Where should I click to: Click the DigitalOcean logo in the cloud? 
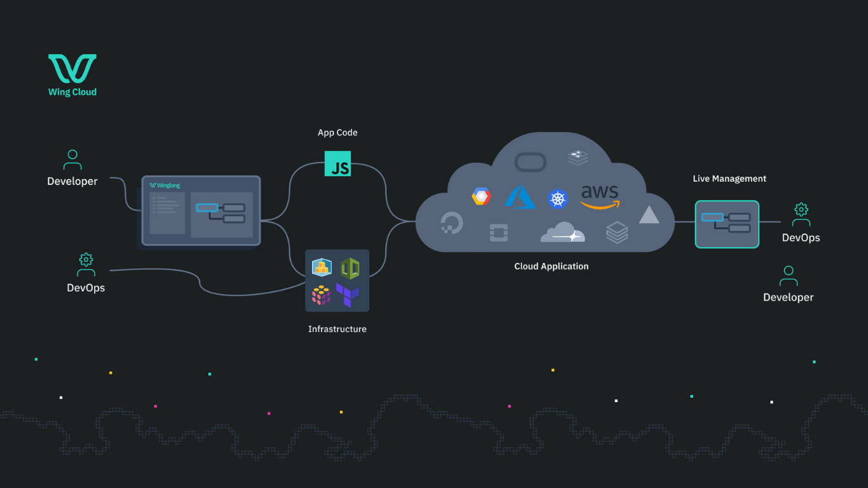pyautogui.click(x=452, y=224)
